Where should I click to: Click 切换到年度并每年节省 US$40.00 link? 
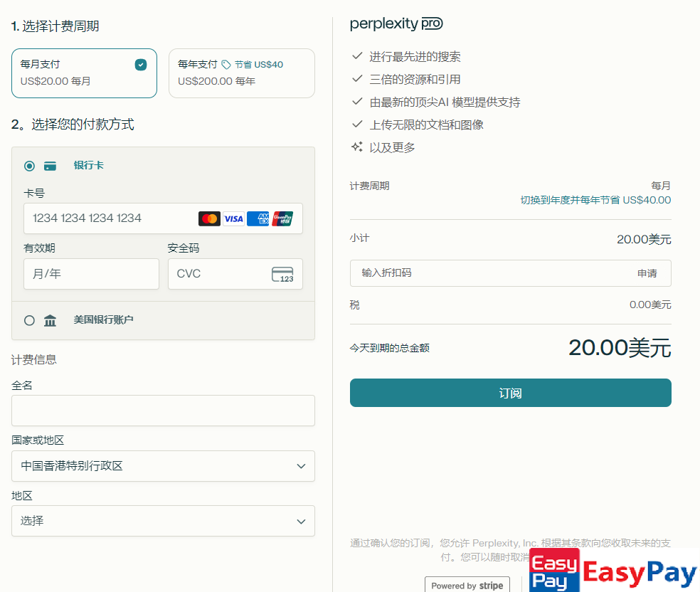click(x=595, y=200)
